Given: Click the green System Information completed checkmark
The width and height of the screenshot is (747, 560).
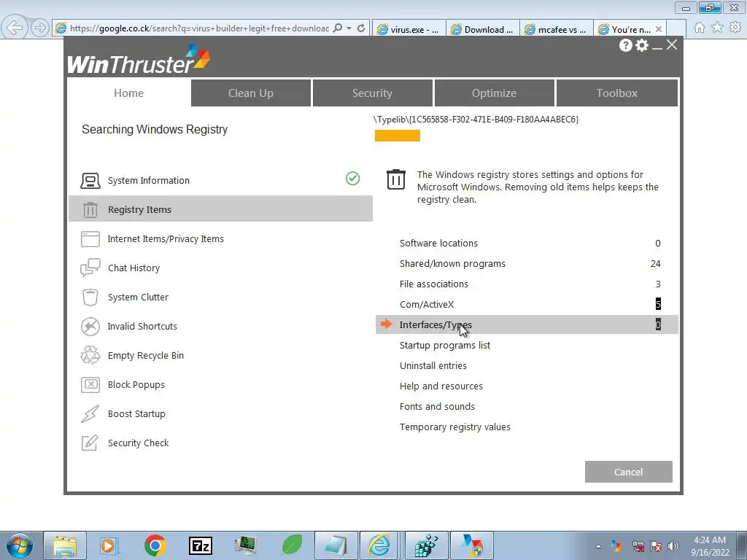Looking at the screenshot, I should point(352,179).
